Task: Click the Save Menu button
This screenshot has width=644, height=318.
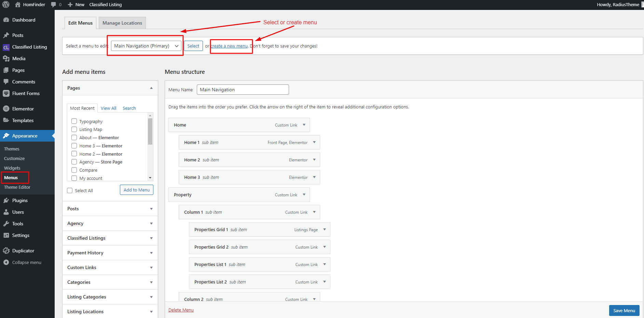Action: point(624,310)
